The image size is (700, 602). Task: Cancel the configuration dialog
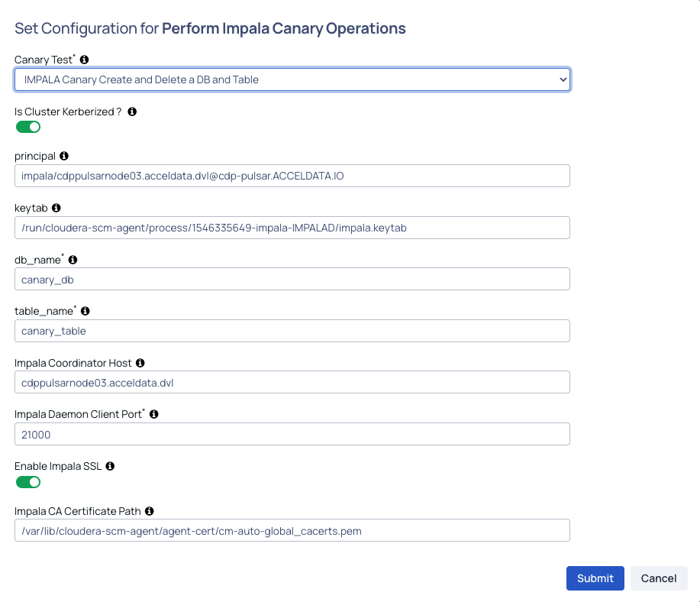click(659, 578)
